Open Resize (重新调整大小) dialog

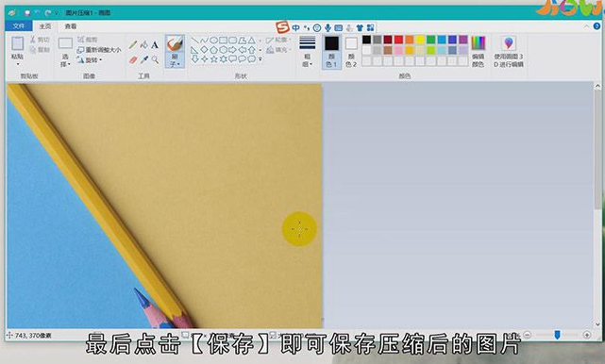pos(99,50)
